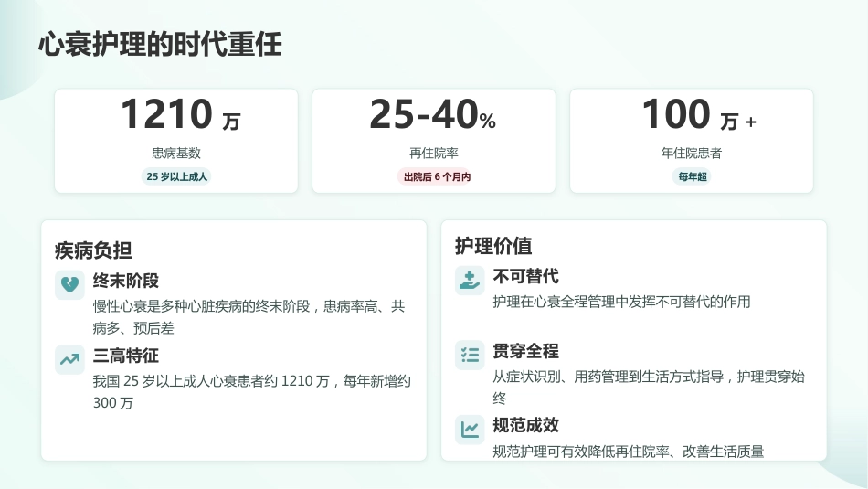Click the 每年超 badge
The width and height of the screenshot is (868, 489).
tap(693, 176)
